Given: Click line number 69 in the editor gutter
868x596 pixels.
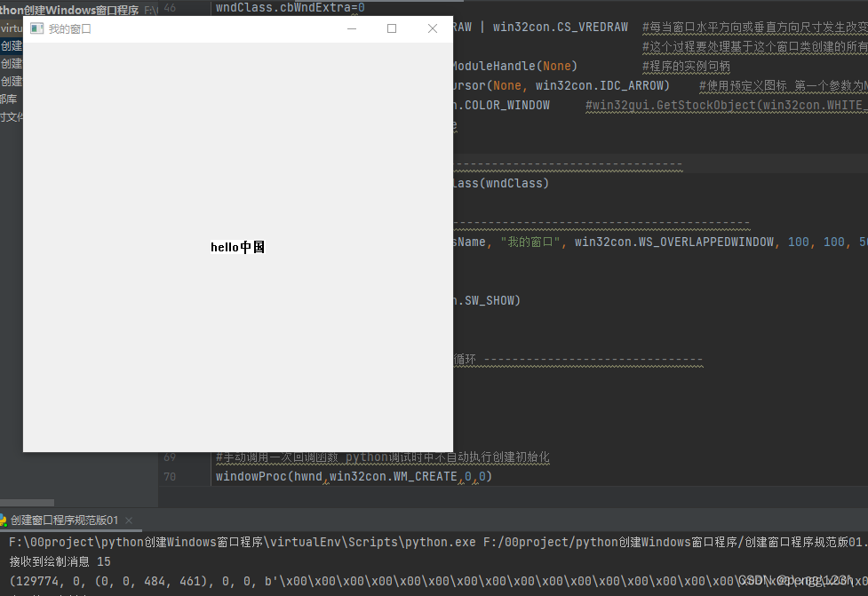Looking at the screenshot, I should click(169, 457).
